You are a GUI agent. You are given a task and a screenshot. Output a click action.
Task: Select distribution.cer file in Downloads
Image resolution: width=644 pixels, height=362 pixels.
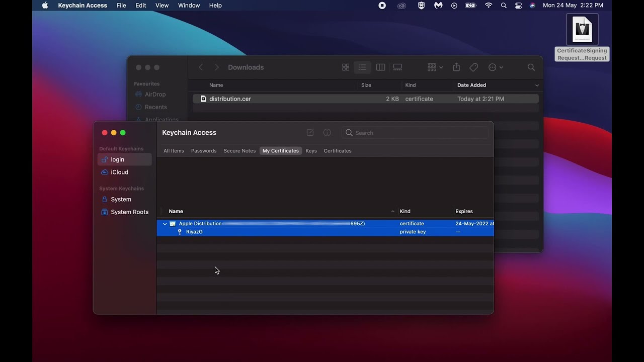pos(366,99)
